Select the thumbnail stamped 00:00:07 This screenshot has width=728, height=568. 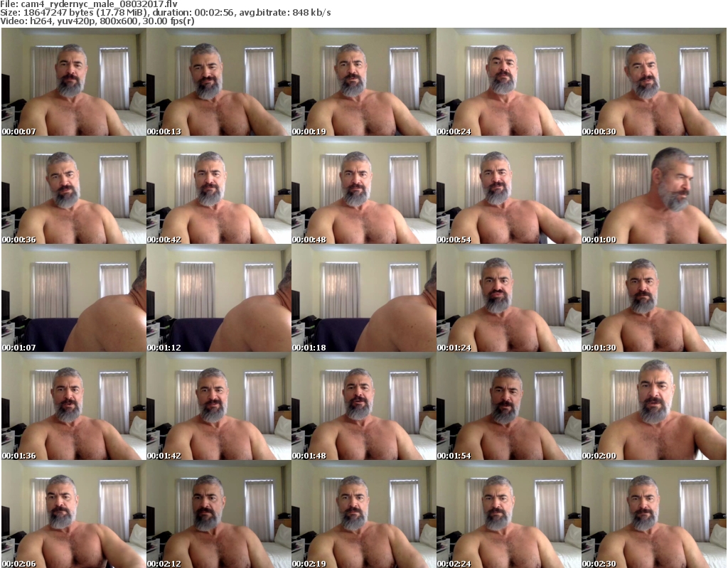pos(74,82)
